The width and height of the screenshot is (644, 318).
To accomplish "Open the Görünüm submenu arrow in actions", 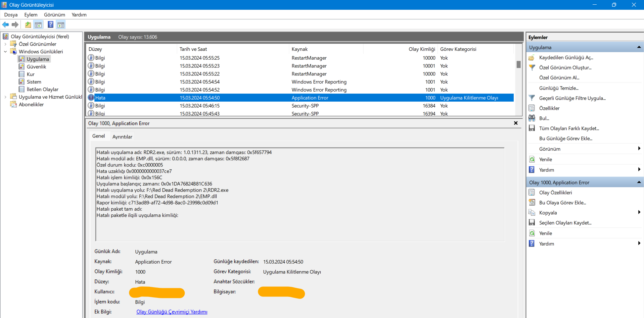I will click(639, 149).
